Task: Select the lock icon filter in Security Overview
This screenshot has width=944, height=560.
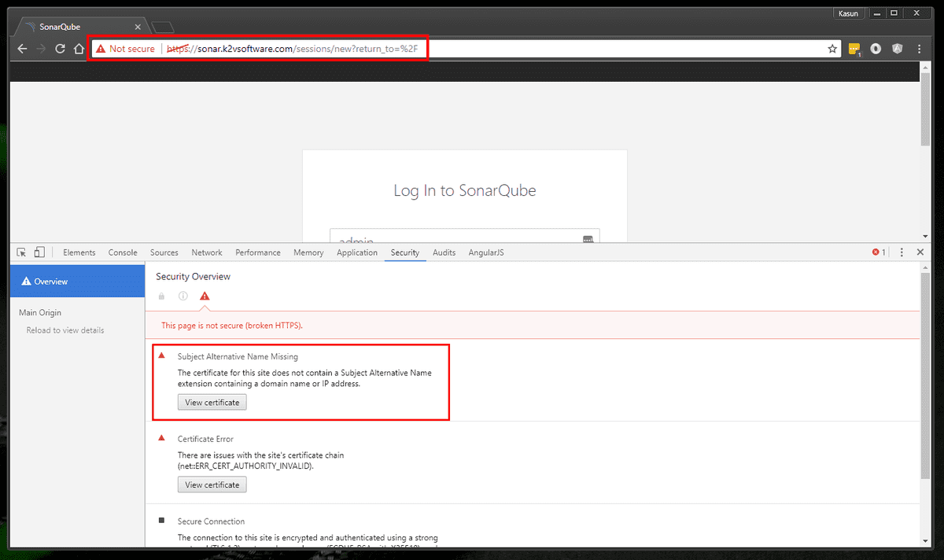Action: 161,296
